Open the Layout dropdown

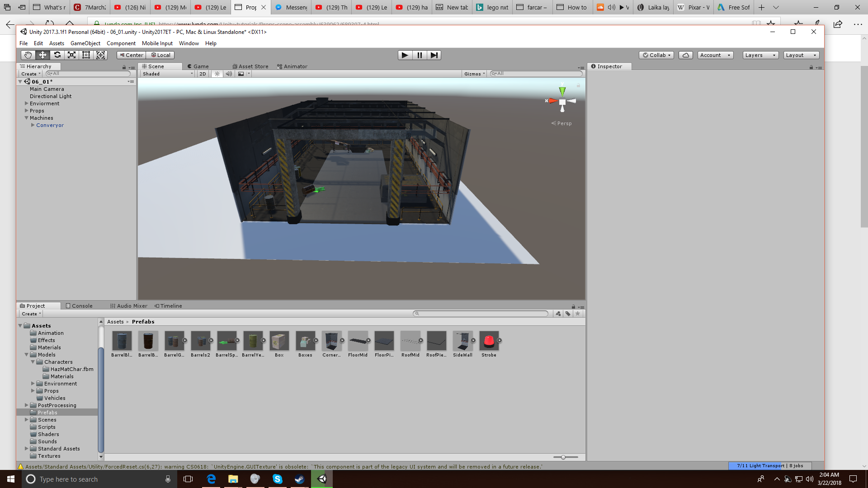pyautogui.click(x=801, y=55)
